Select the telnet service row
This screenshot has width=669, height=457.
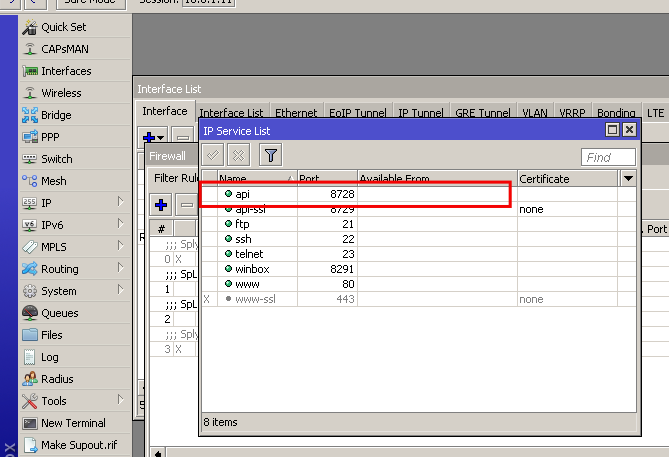pyautogui.click(x=418, y=254)
